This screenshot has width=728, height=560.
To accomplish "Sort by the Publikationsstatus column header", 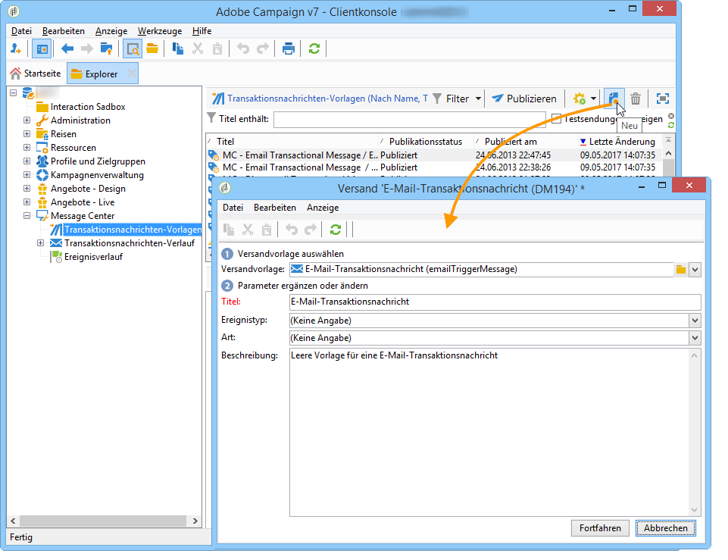I will coord(425,142).
